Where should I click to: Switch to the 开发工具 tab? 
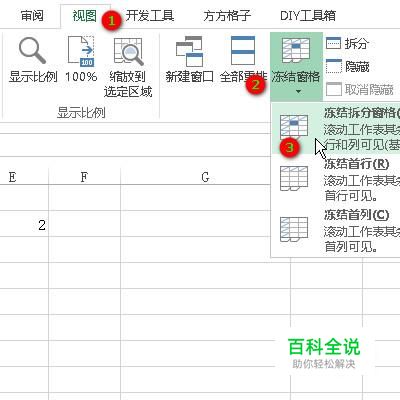pos(150,16)
